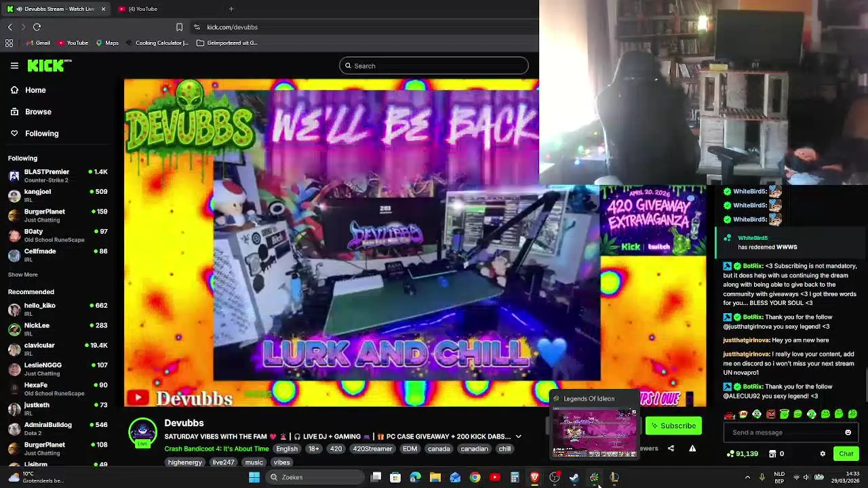This screenshot has height=488, width=868.
Task: Open Following in Kick sidebar
Action: tap(41, 134)
